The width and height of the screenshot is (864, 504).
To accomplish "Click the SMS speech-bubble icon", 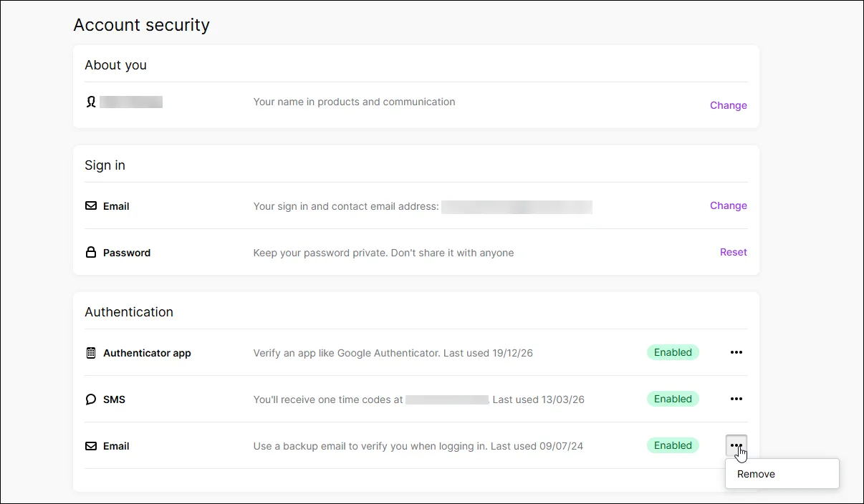I will pos(91,399).
